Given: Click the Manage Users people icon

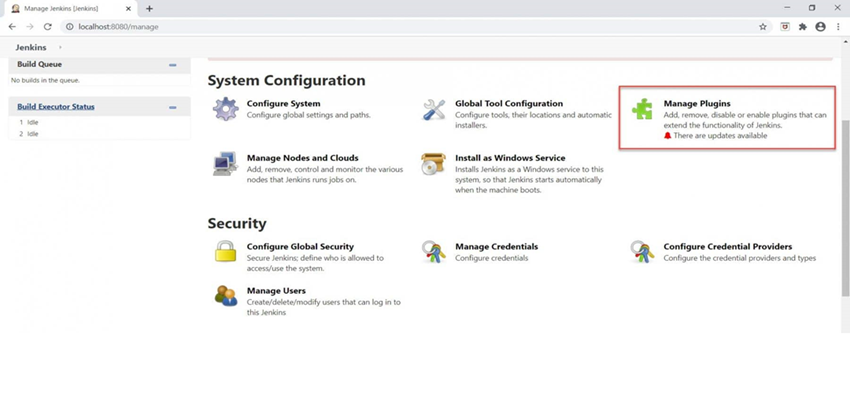Looking at the screenshot, I should [226, 296].
